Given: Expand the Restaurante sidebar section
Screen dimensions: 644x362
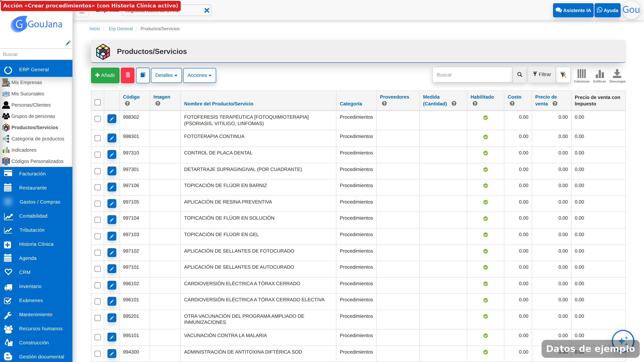Looking at the screenshot, I should (x=36, y=188).
